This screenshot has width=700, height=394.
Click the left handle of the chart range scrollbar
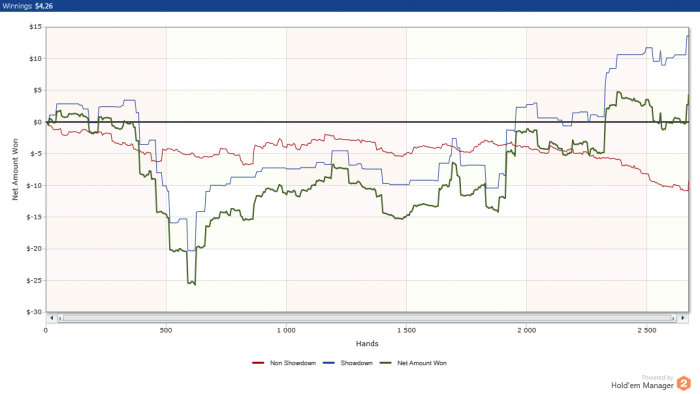(60, 318)
